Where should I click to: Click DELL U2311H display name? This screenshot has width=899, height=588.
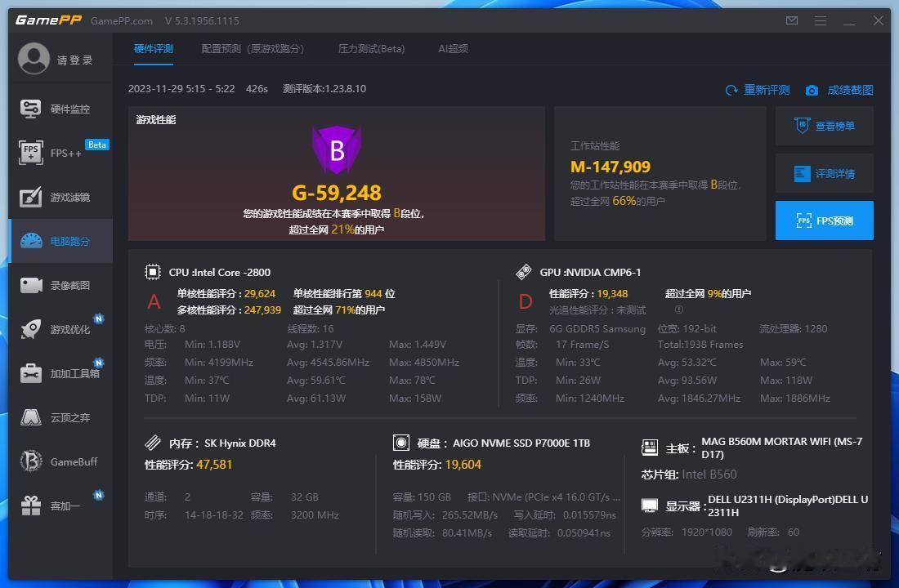tap(788, 506)
